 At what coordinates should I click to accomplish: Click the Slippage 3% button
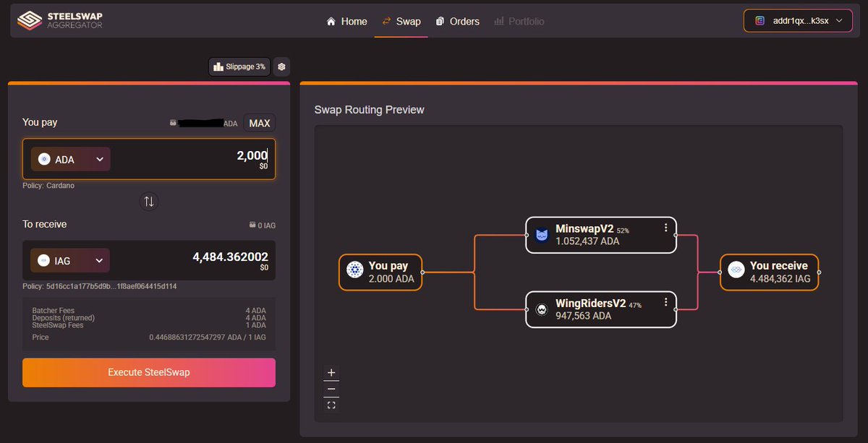click(x=239, y=66)
